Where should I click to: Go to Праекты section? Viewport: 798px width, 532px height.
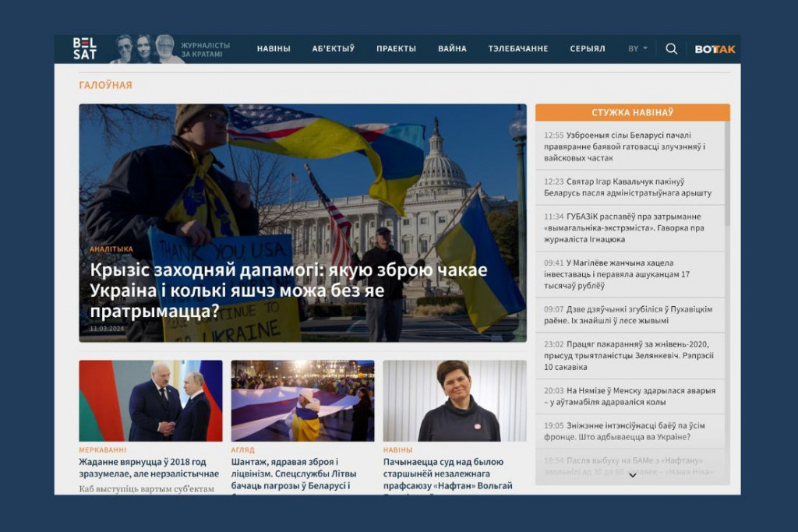(396, 48)
